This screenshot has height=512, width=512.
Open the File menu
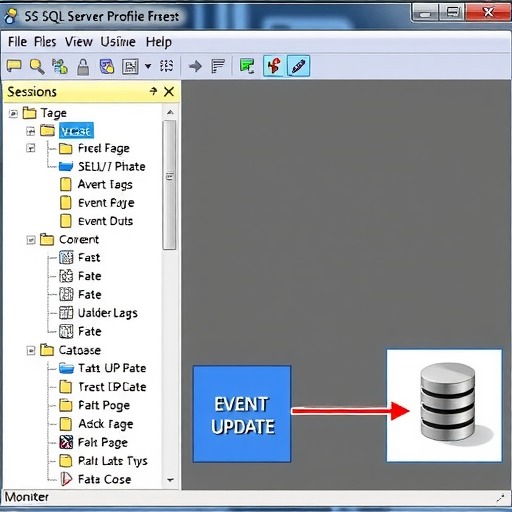(x=17, y=42)
